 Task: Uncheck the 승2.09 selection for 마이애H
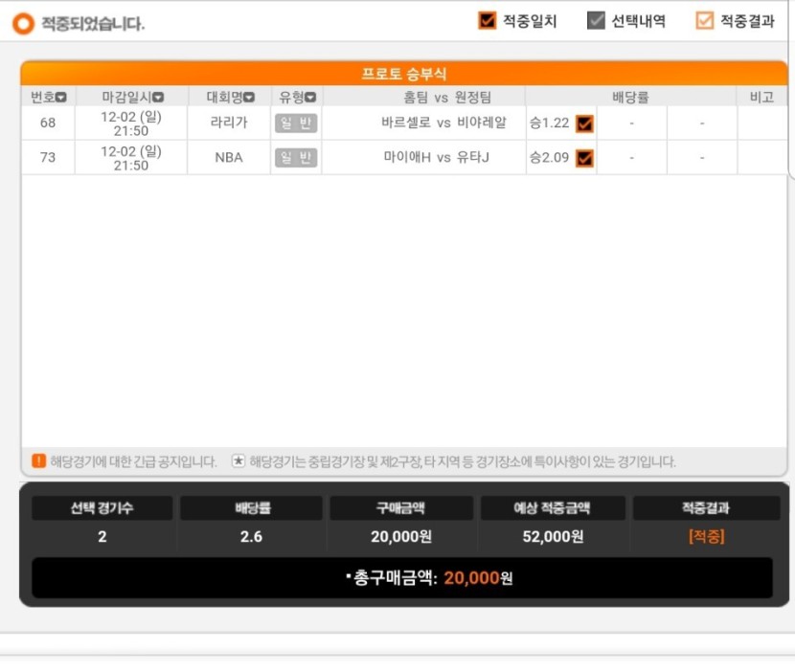point(584,158)
